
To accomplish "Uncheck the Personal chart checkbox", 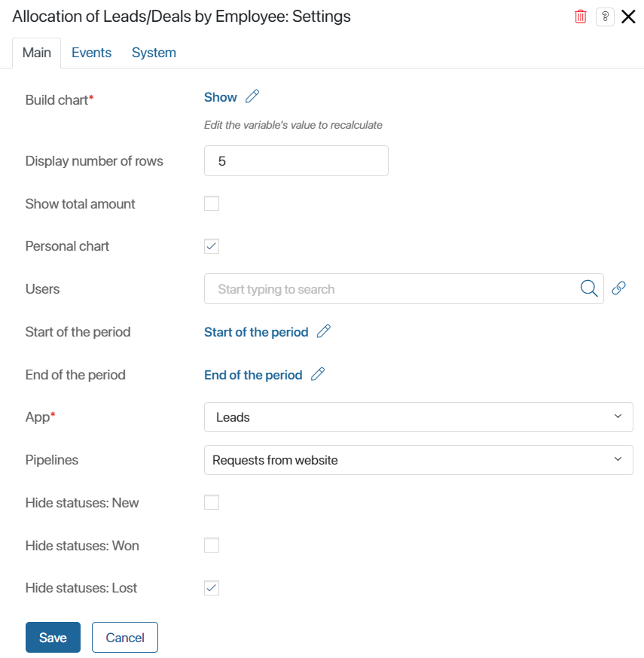I will click(x=212, y=246).
